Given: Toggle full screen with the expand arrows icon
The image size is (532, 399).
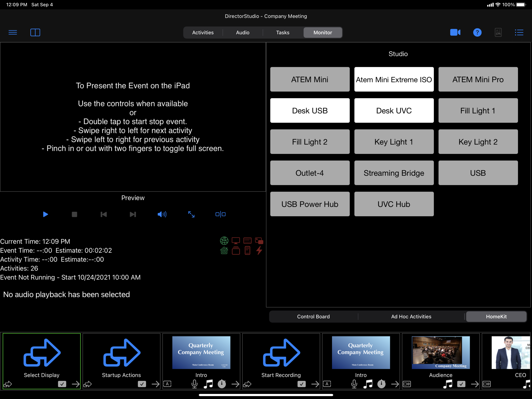Looking at the screenshot, I should point(191,214).
